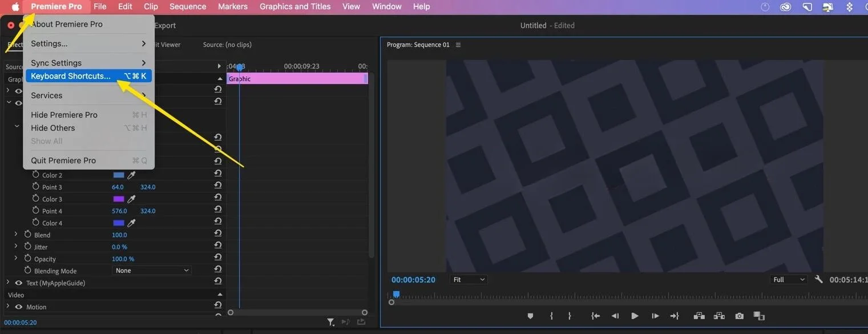Open the Effect Controls filter properties icon
Screen dimensions: 868x334
pos(330,323)
